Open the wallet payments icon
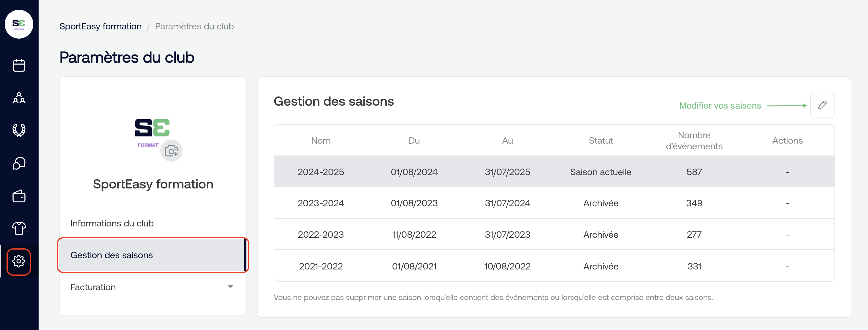Image resolution: width=868 pixels, height=330 pixels. click(x=19, y=196)
